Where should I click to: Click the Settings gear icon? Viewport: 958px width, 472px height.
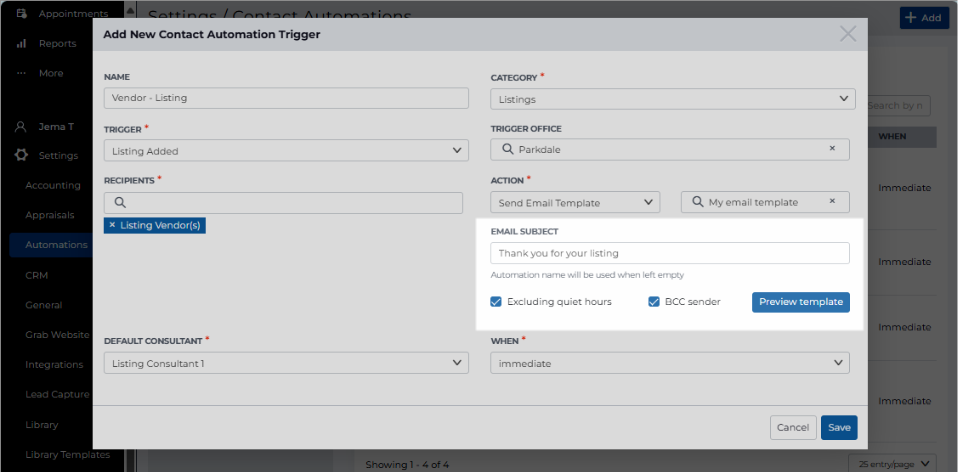tap(21, 155)
